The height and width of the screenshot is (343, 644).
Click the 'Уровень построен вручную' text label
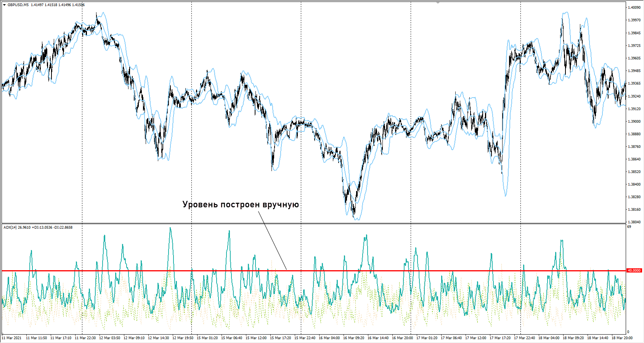240,205
